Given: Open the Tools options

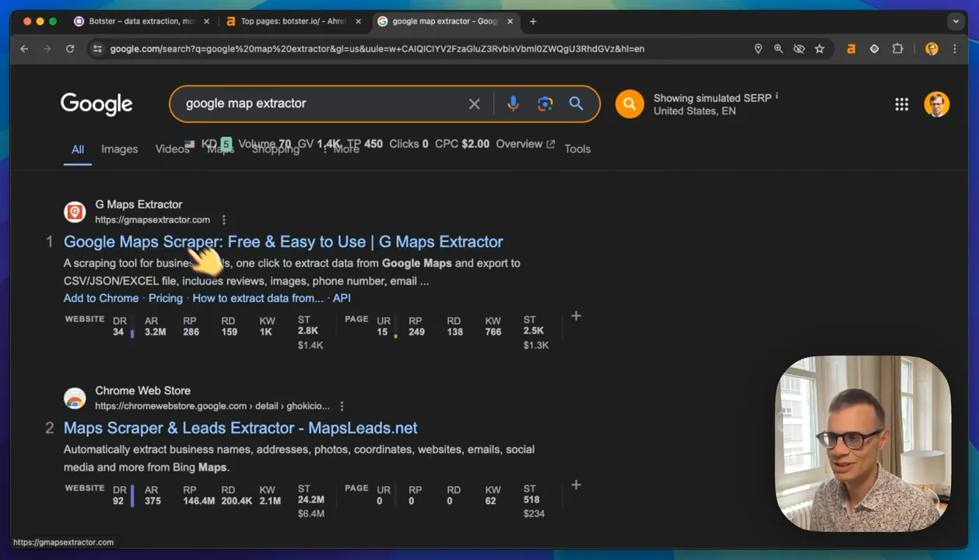Looking at the screenshot, I should [577, 149].
